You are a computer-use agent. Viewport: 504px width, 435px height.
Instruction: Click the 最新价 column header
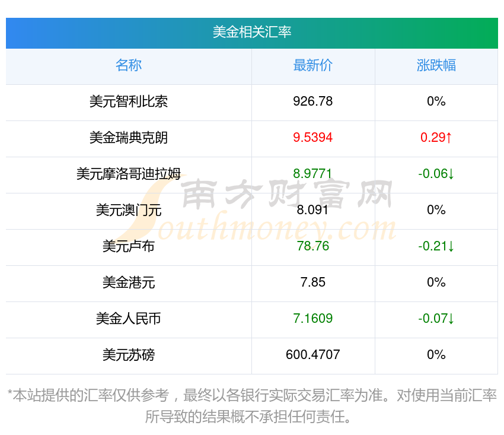coord(312,65)
